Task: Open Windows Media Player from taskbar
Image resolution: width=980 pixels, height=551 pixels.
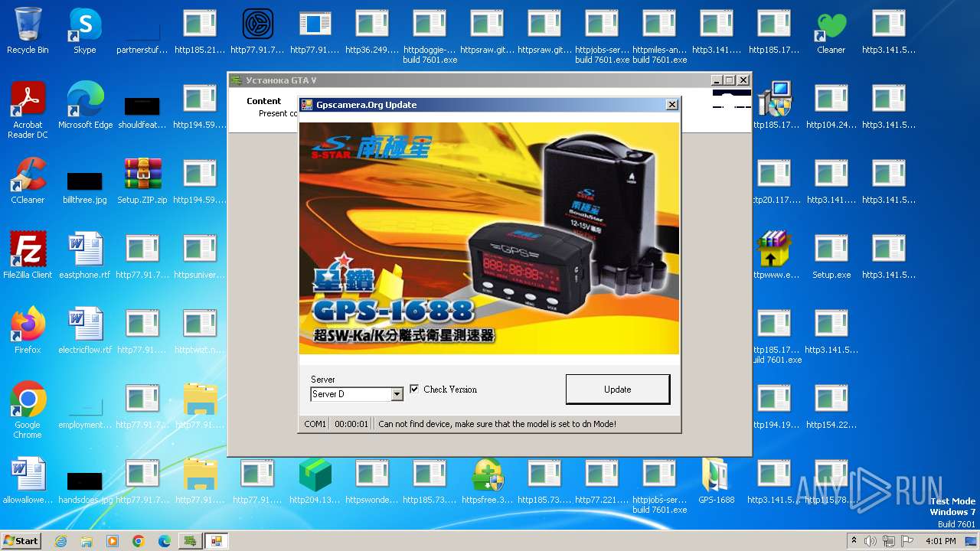Action: tap(113, 541)
